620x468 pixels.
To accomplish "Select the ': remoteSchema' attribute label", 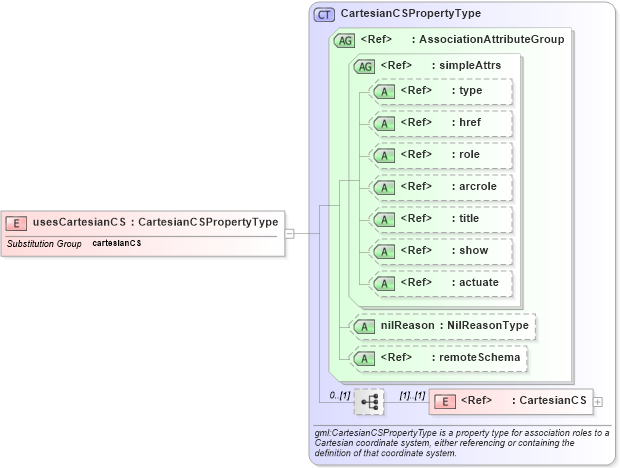I will pos(476,358).
